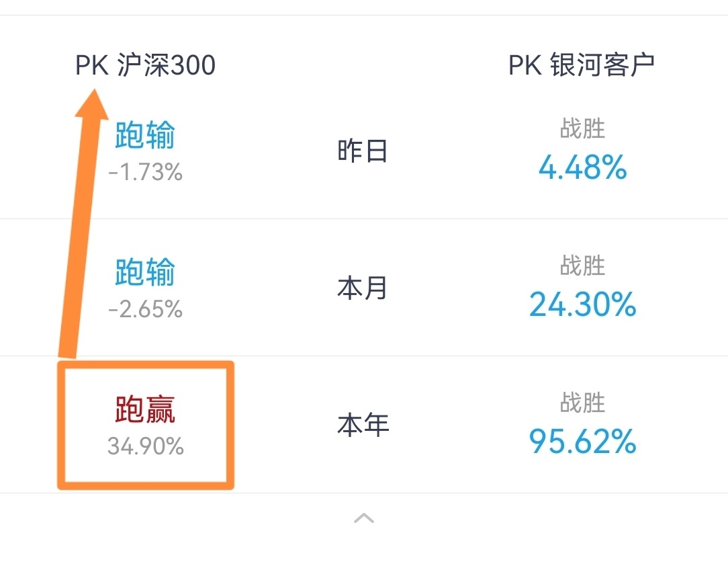728x572 pixels.
Task: Click the 跑输 label in 昨日 row
Action: click(x=145, y=136)
